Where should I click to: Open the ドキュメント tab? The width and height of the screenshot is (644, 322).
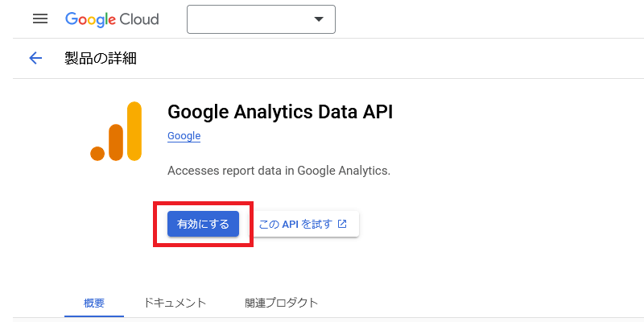[x=175, y=303]
